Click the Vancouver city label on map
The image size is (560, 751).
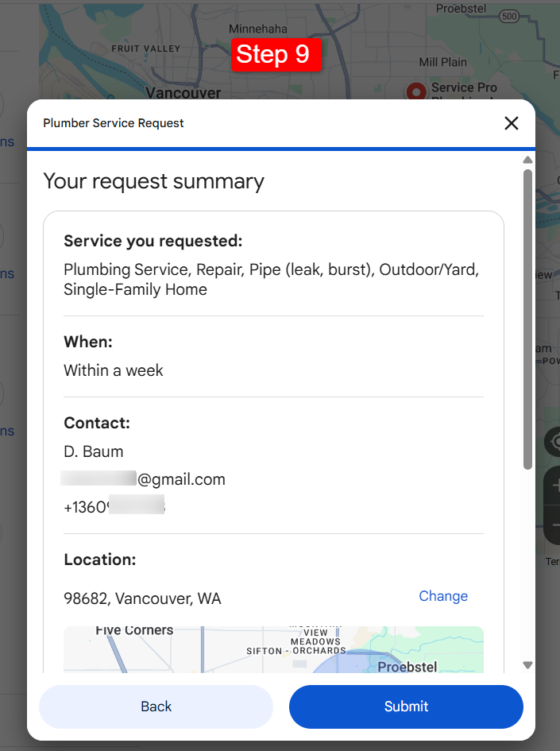click(183, 93)
